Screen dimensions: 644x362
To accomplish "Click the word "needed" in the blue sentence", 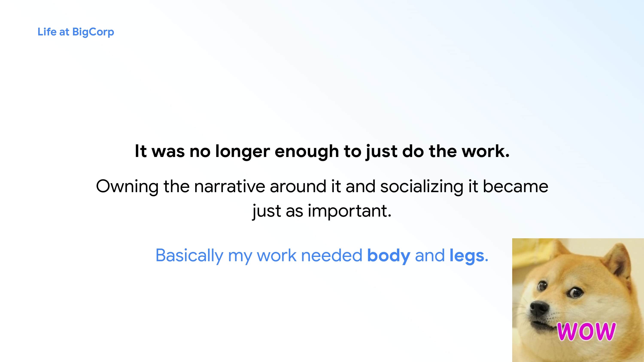I will 331,255.
